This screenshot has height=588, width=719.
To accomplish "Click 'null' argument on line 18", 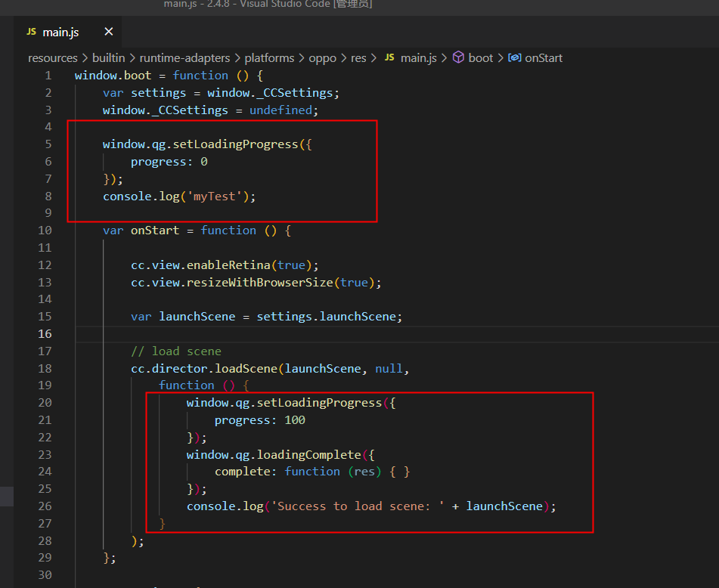I will tap(389, 369).
